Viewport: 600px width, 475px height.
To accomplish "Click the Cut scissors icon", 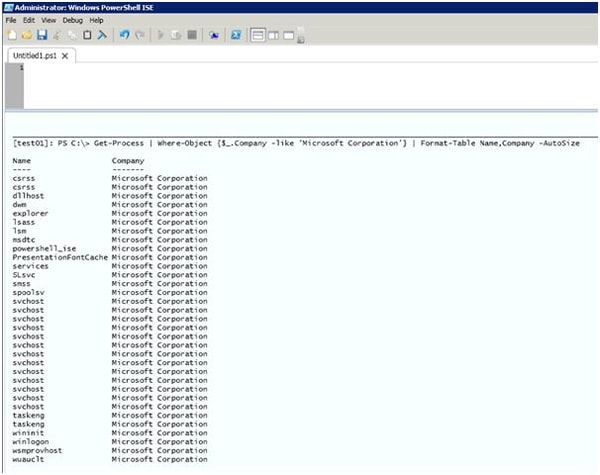I will 57,35.
